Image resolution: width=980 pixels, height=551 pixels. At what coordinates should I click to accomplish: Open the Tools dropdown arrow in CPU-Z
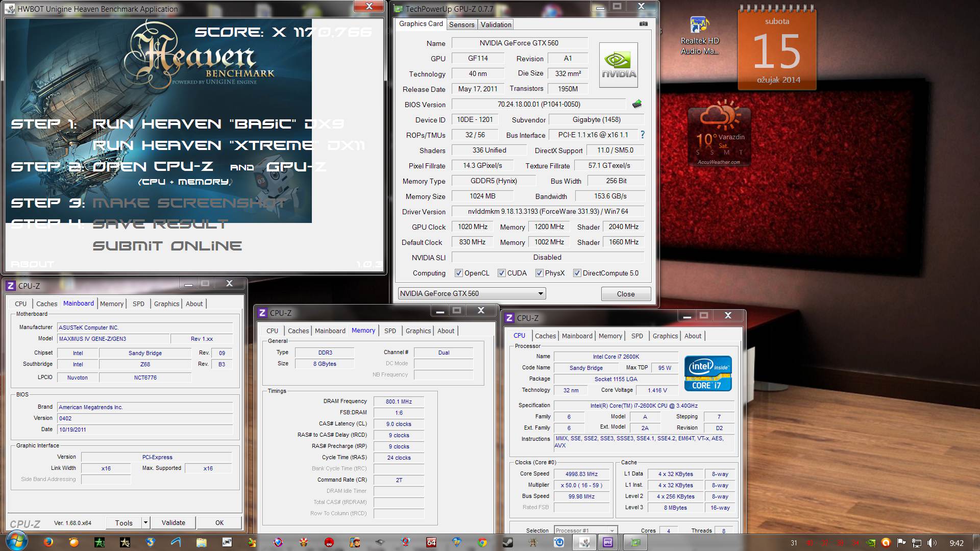145,522
